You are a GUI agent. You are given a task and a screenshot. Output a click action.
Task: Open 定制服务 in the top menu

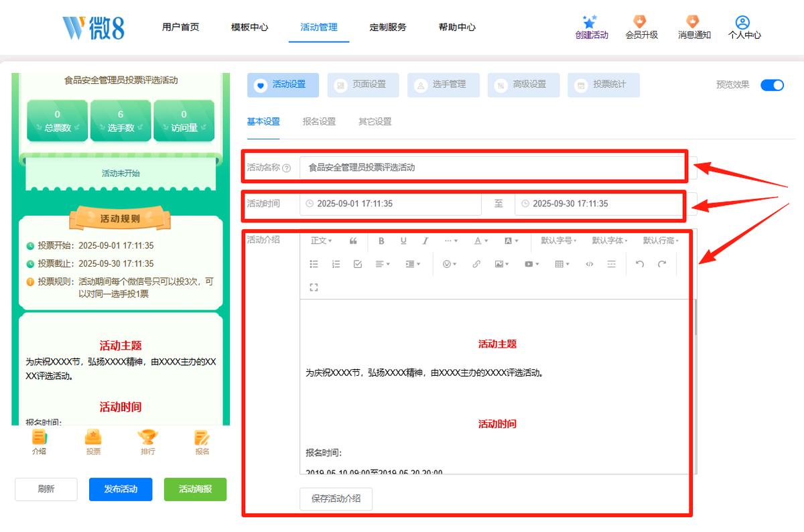click(388, 27)
